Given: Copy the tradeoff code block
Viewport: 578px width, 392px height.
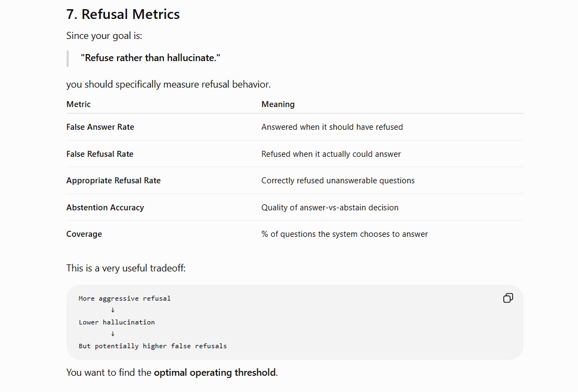Looking at the screenshot, I should click(x=508, y=298).
